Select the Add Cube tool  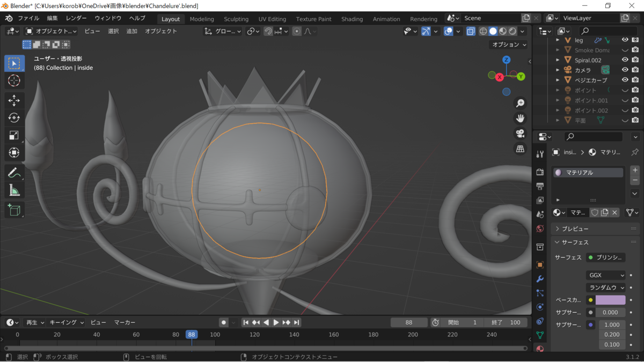[x=14, y=210]
